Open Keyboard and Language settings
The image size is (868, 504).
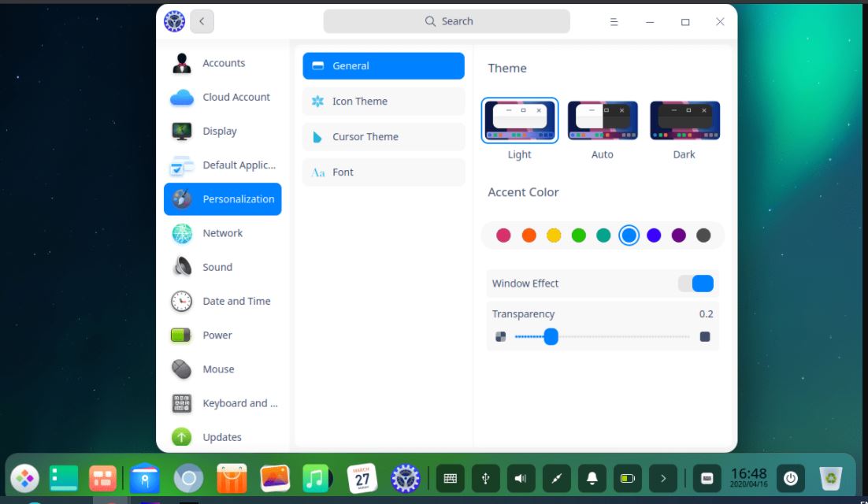(223, 403)
